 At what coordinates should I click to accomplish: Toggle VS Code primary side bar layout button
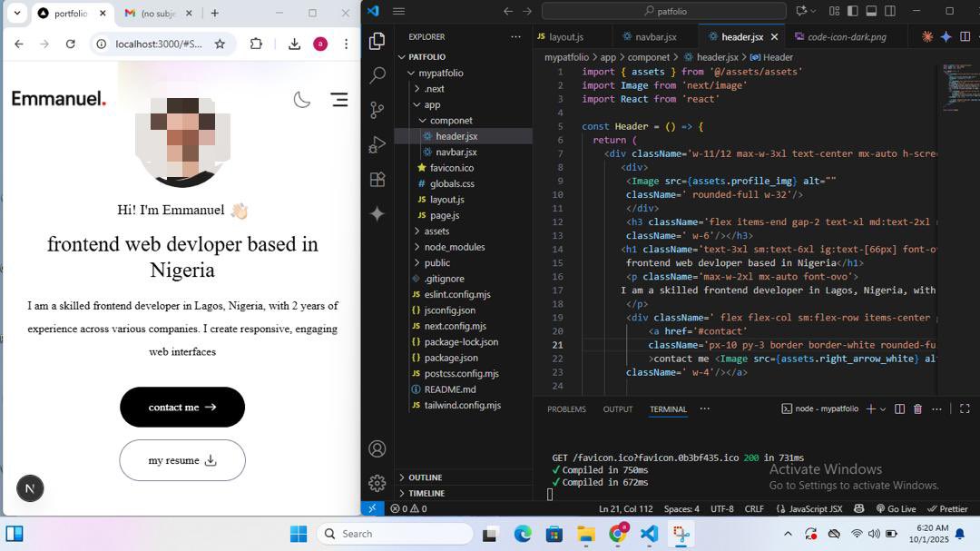[x=852, y=11]
